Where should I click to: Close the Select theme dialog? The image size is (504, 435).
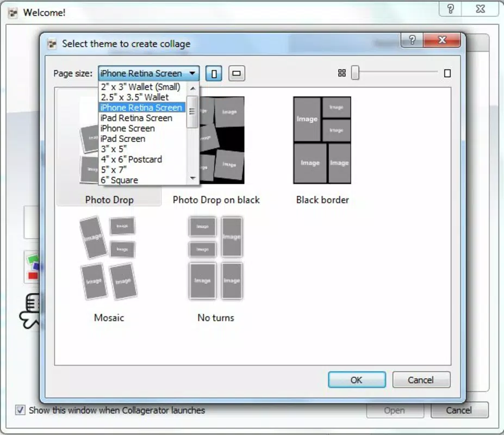click(x=442, y=40)
